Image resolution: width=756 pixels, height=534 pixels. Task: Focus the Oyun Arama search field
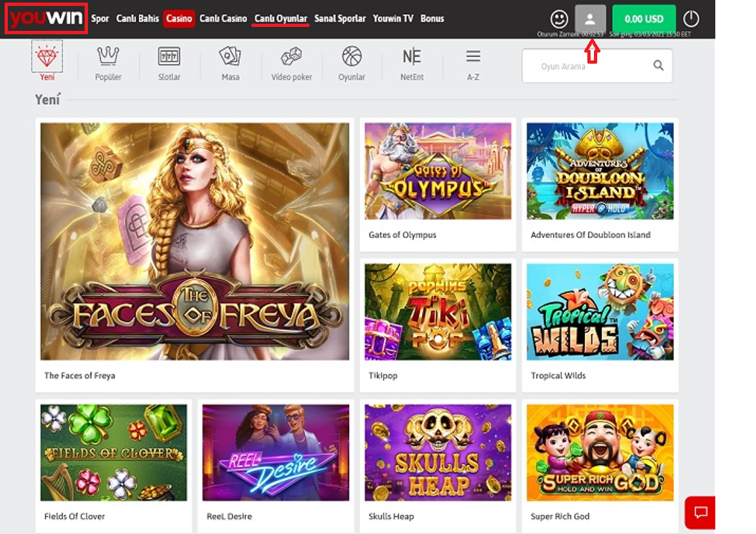597,66
